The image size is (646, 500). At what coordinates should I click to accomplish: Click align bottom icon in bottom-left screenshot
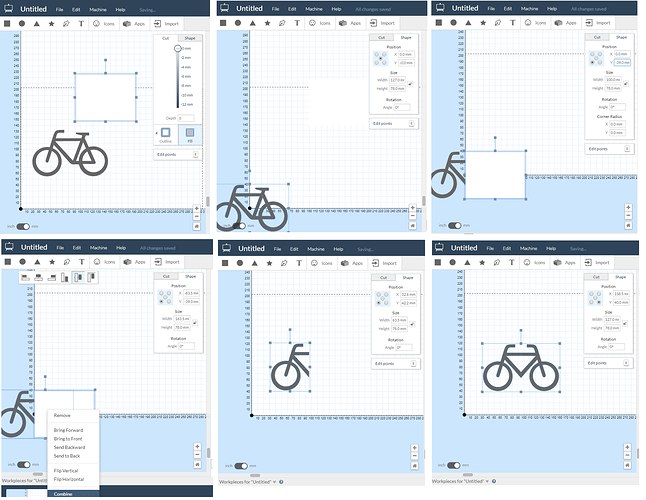[65, 278]
